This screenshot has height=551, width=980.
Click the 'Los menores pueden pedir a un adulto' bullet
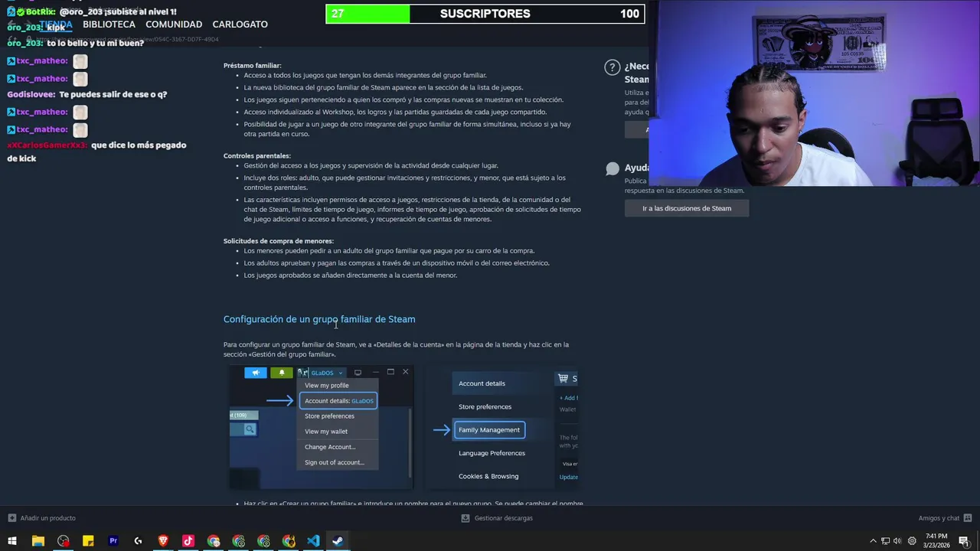pos(389,251)
